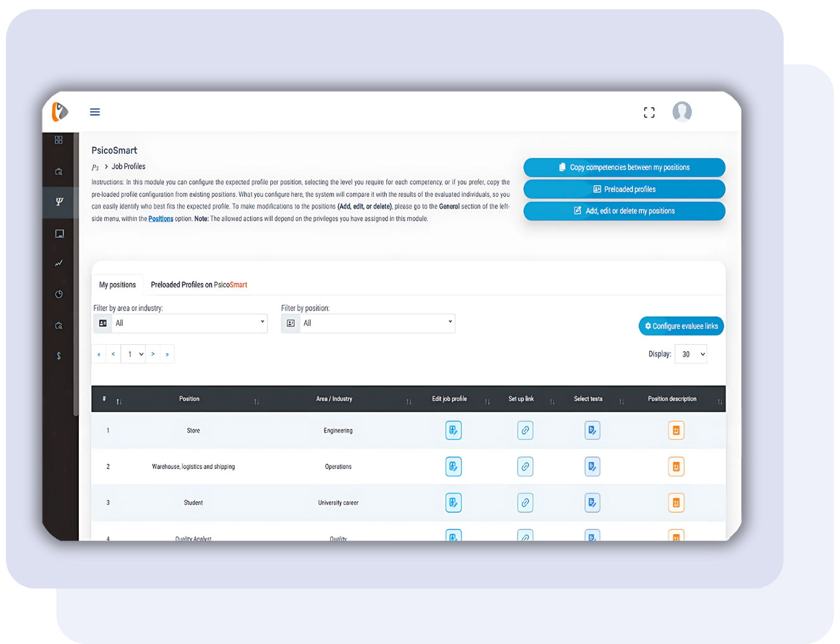Sort table by Position column header

click(x=190, y=399)
